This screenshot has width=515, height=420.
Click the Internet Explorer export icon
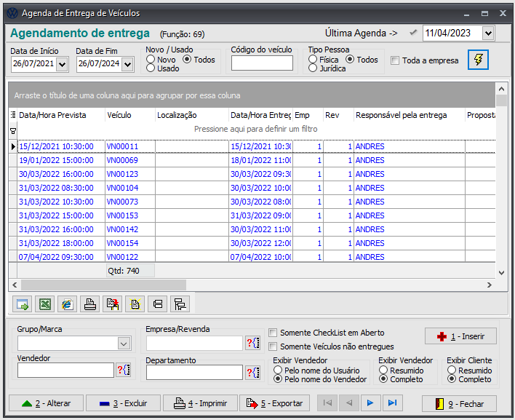click(x=67, y=304)
